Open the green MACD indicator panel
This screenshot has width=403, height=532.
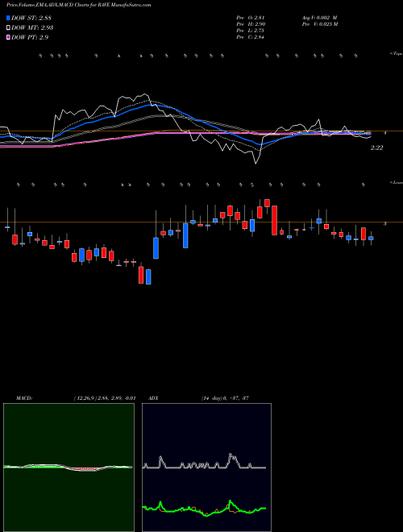(x=69, y=468)
